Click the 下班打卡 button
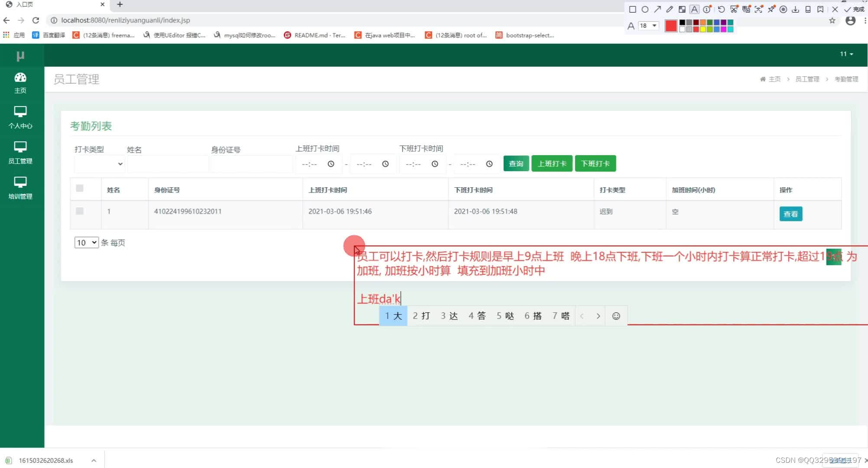868x468 pixels. coord(595,164)
